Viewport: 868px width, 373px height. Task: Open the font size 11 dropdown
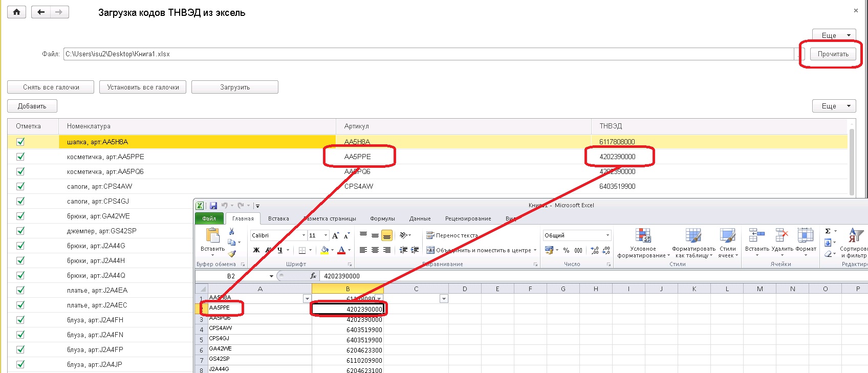(x=325, y=235)
